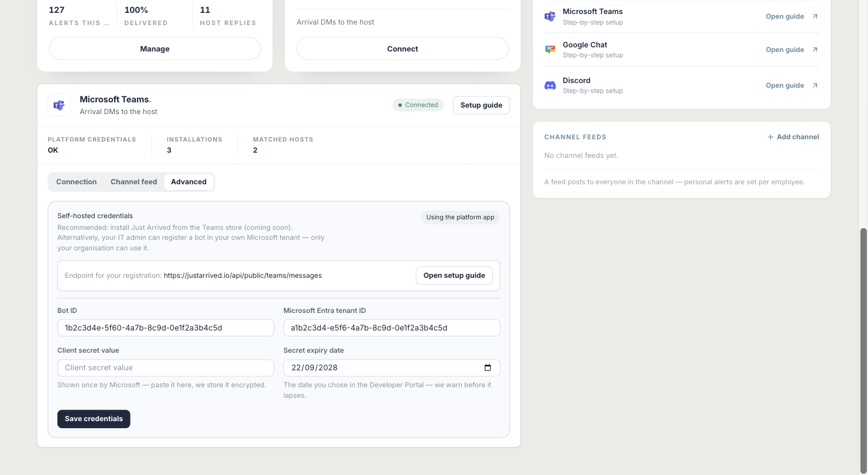Image resolution: width=868 pixels, height=475 pixels.
Task: Open the guide link for Microsoft Teams
Action: (792, 16)
